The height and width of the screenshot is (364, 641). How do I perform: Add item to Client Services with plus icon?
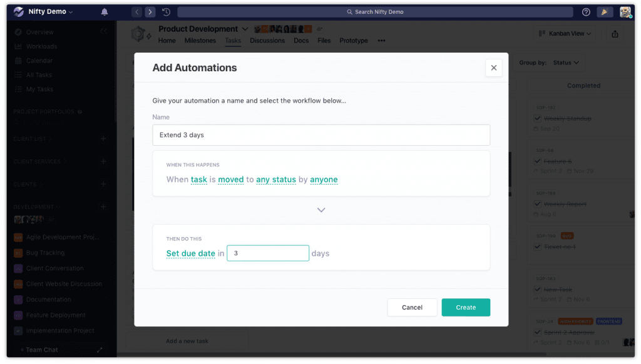pos(103,161)
